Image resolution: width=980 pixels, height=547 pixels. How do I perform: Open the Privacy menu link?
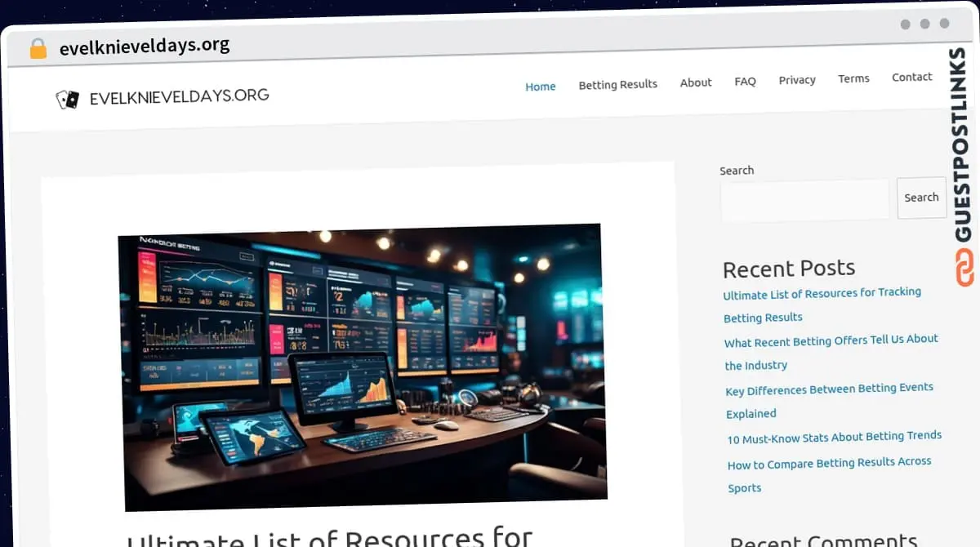pyautogui.click(x=797, y=80)
